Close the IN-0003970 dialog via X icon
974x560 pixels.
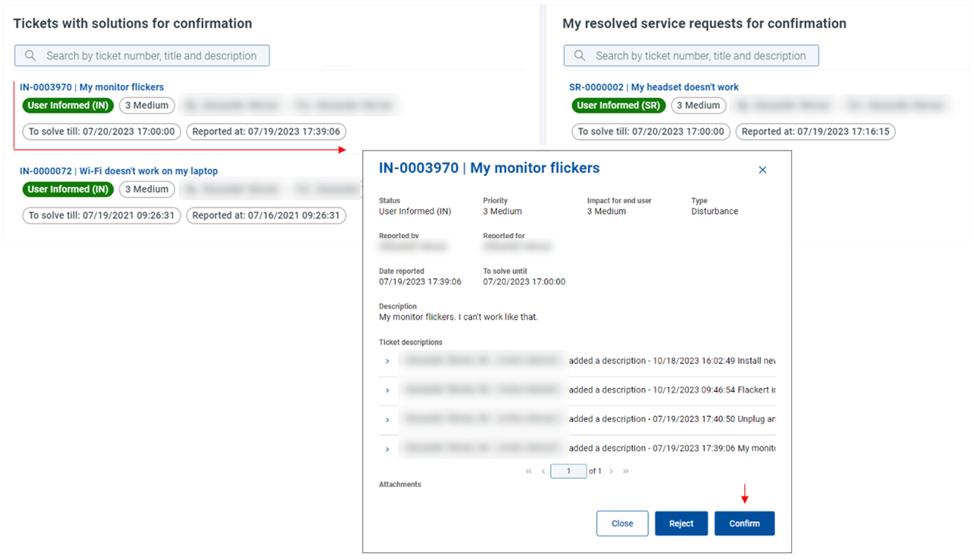[x=762, y=170]
